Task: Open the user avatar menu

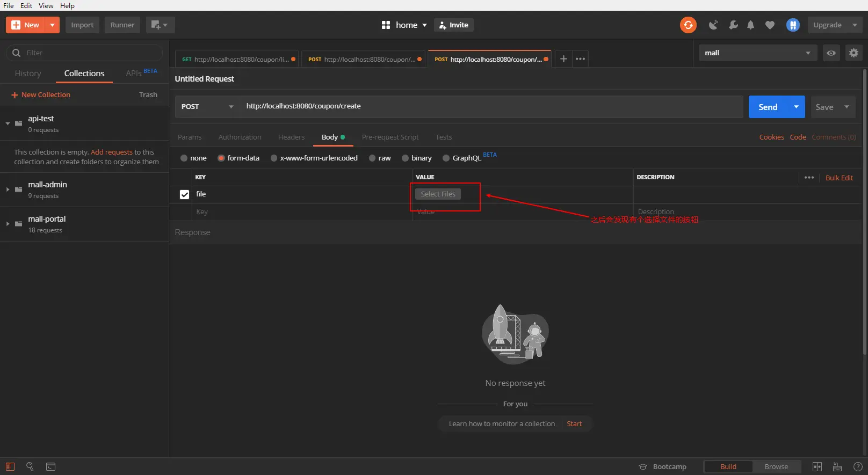Action: (793, 25)
